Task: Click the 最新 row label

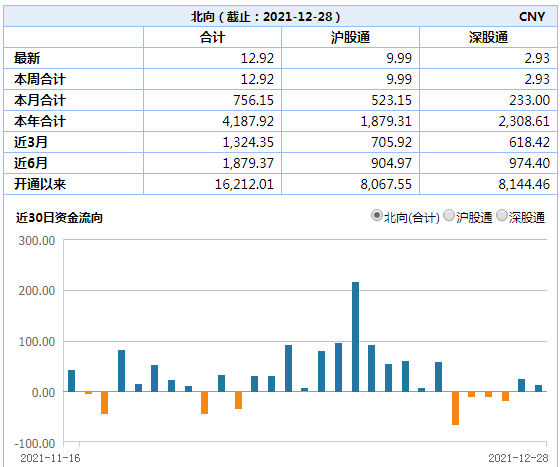Action: 27,58
